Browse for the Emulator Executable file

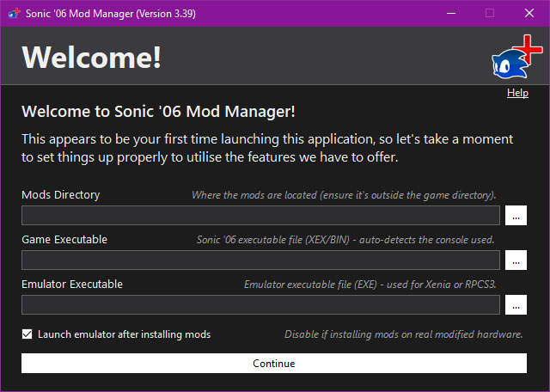pyautogui.click(x=516, y=305)
